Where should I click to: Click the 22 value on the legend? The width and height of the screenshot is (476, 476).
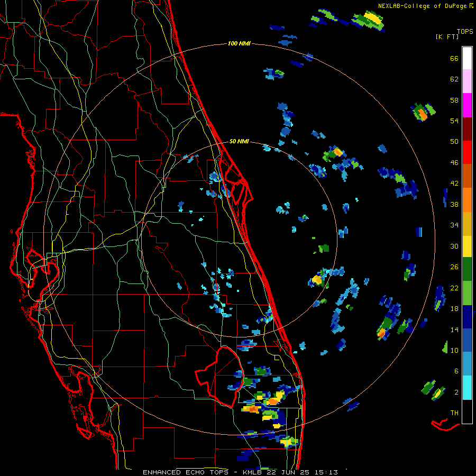tap(454, 288)
